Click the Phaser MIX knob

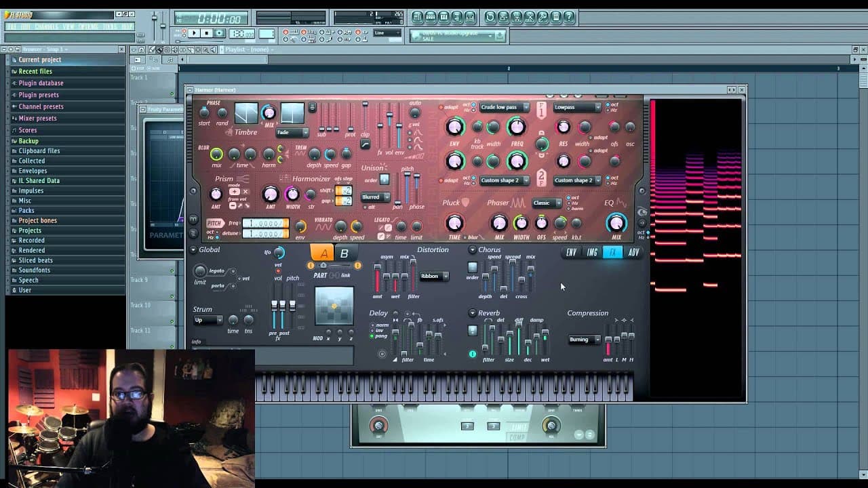tap(499, 223)
